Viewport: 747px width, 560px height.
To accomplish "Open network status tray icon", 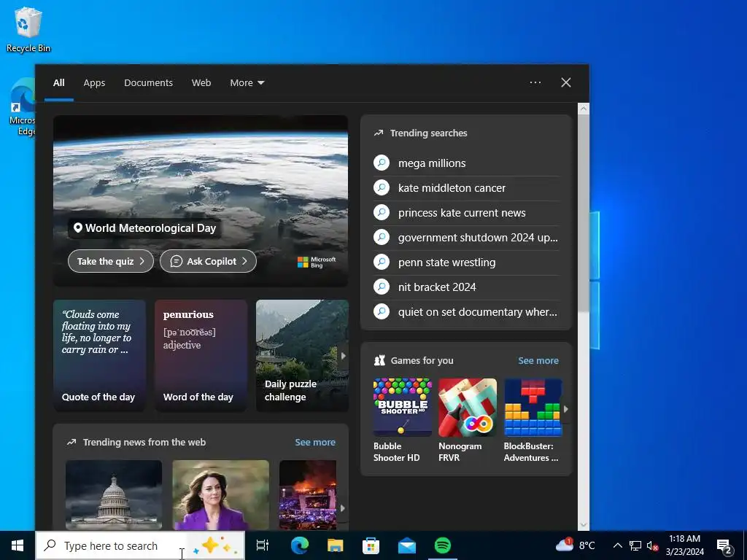I will pyautogui.click(x=635, y=545).
